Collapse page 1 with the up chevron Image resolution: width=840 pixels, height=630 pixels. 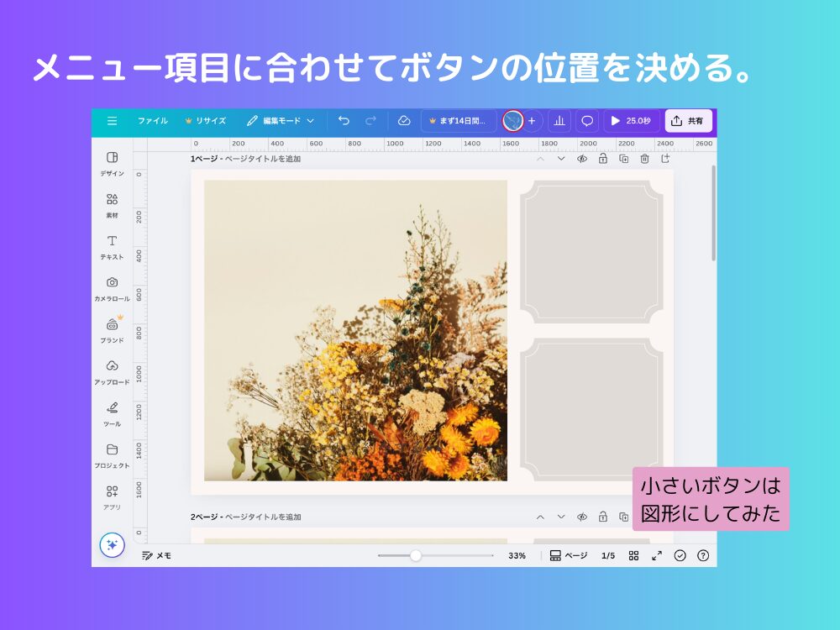[x=540, y=159]
